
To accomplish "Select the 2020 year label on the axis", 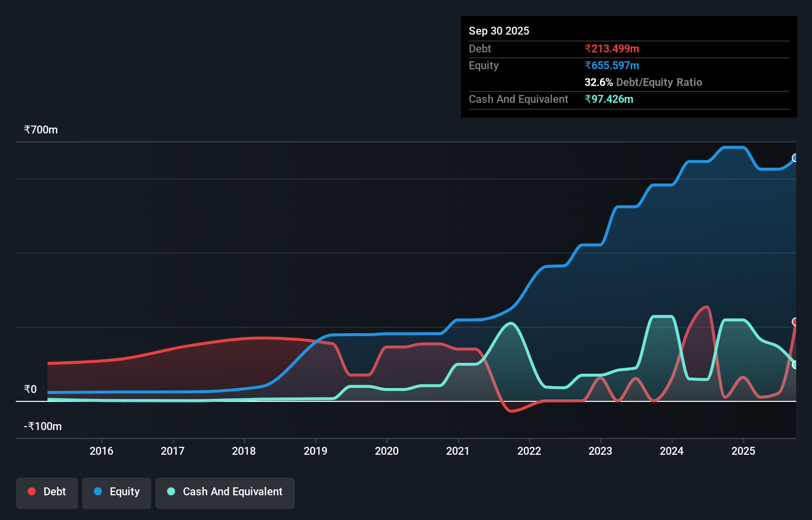I will pos(387,451).
